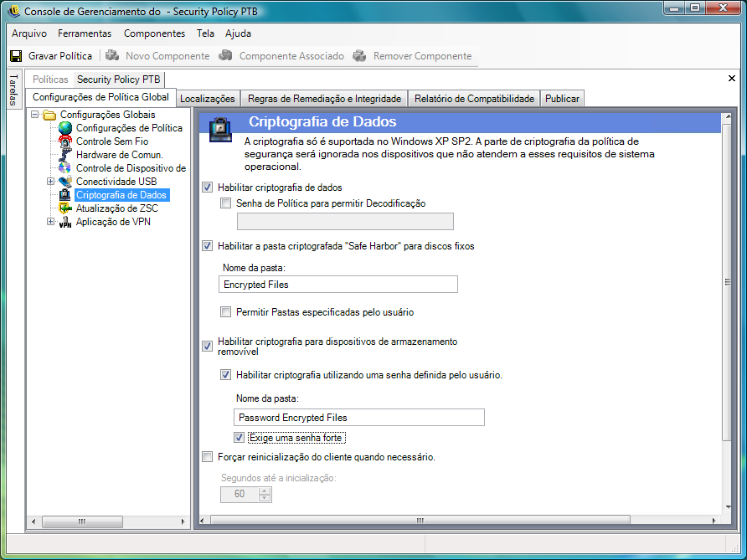Toggle encryption for removable storage devices checkbox
This screenshot has width=747, height=560.
207,347
